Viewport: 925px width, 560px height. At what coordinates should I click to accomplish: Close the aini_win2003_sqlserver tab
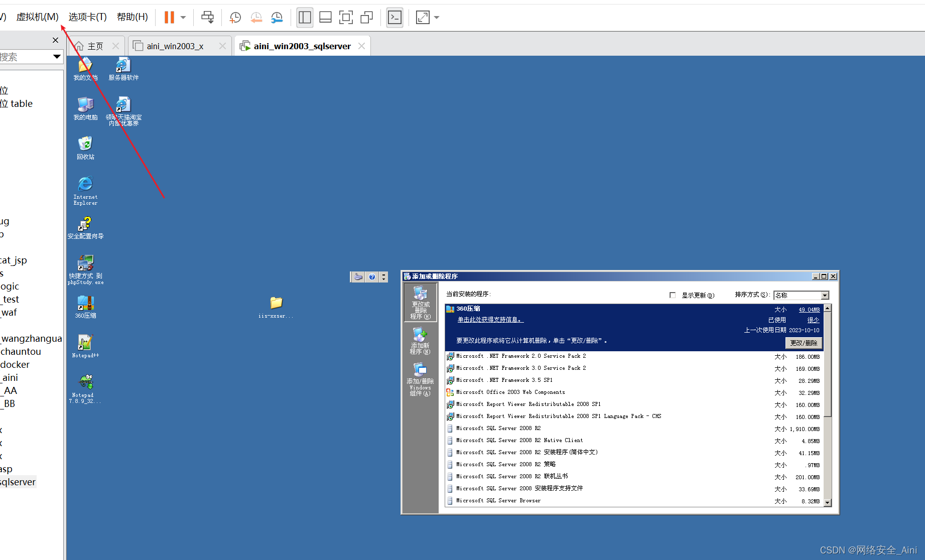click(361, 46)
